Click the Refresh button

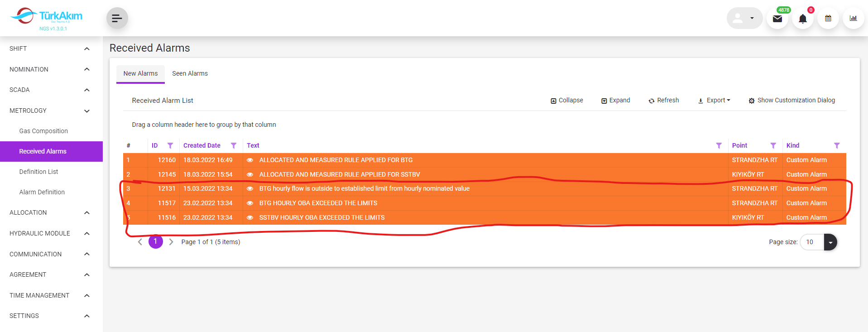(x=664, y=101)
